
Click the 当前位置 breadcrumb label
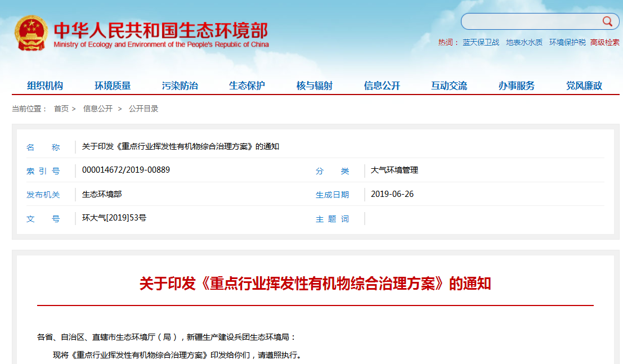click(29, 109)
